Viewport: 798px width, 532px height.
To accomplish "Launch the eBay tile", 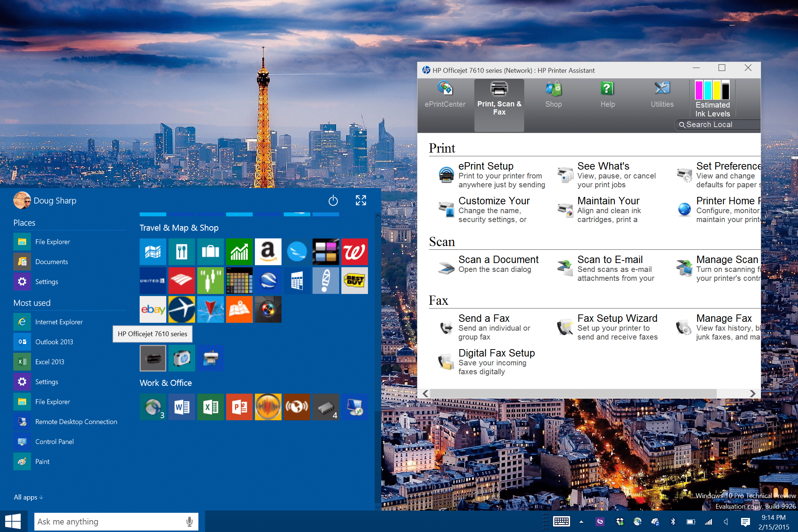I will point(153,309).
